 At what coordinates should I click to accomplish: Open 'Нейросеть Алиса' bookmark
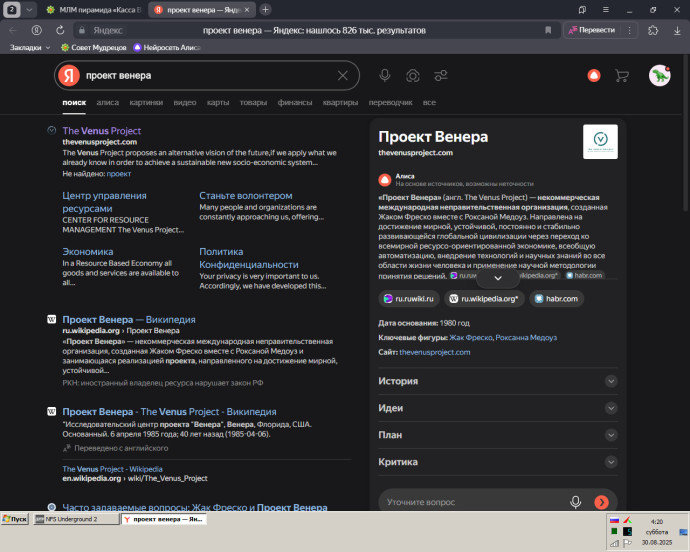click(x=167, y=47)
